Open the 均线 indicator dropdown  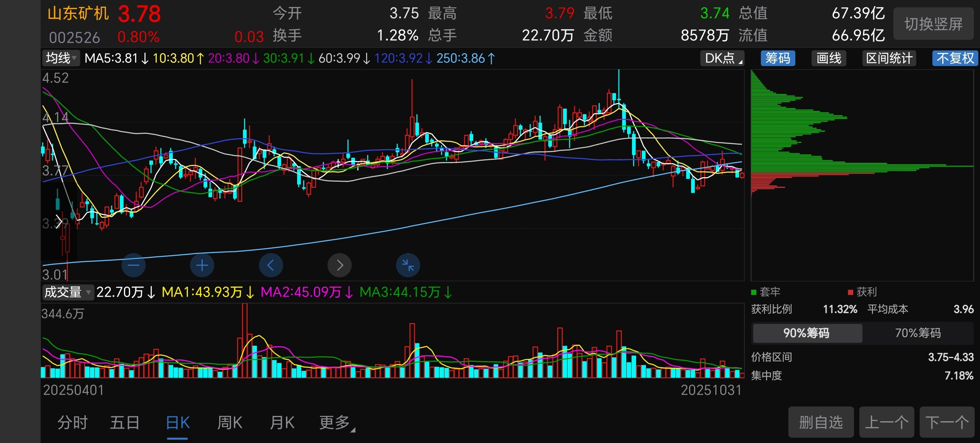click(x=61, y=58)
